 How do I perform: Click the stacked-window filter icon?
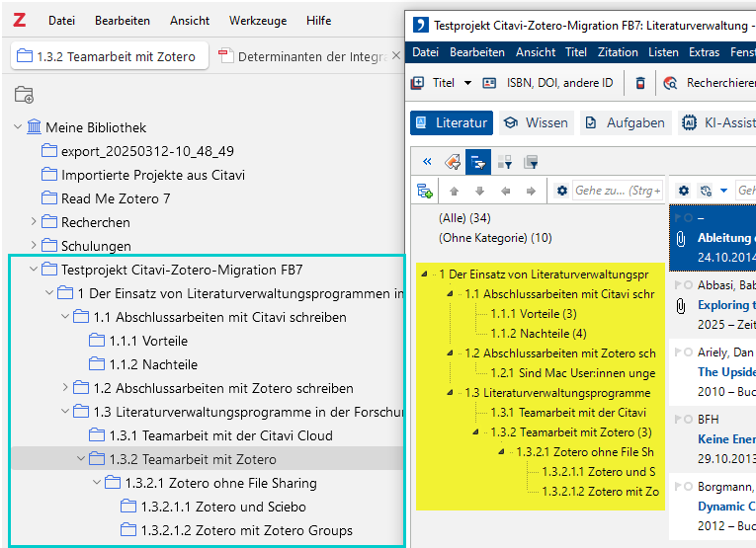(x=531, y=162)
